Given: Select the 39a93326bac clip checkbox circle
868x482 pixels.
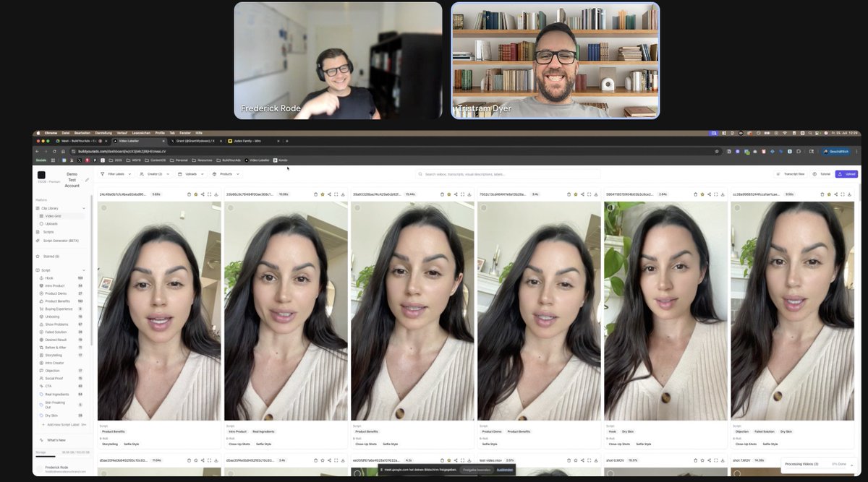Looking at the screenshot, I should [357, 208].
